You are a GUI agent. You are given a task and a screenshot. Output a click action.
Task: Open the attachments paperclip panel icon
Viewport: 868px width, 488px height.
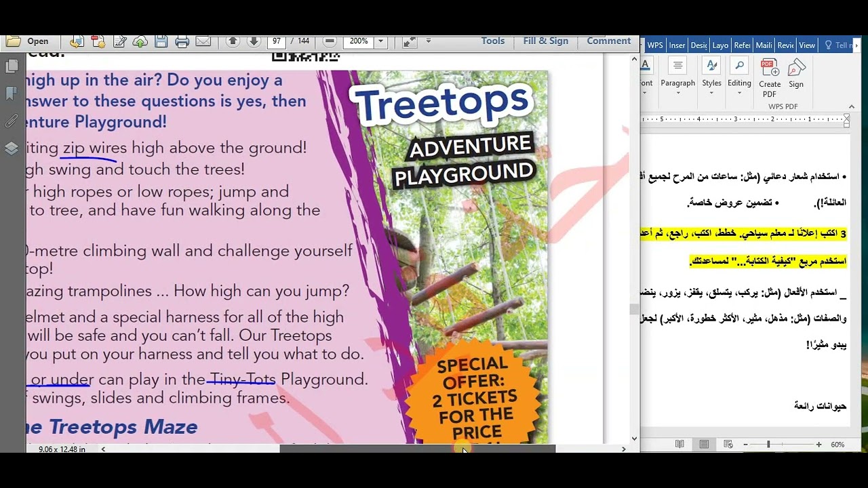click(x=12, y=121)
